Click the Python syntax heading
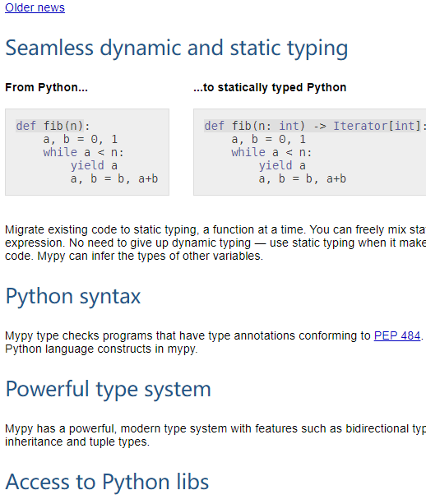The width and height of the screenshot is (426, 504). click(x=73, y=296)
